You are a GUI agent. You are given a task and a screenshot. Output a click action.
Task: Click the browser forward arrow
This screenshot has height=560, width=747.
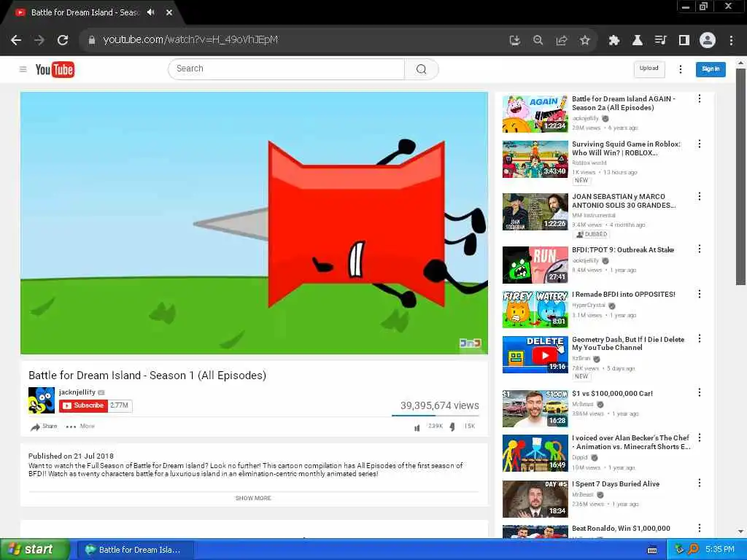point(39,40)
